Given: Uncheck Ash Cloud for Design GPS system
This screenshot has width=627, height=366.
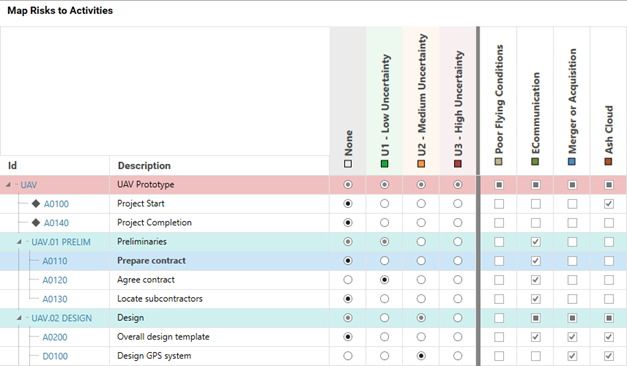Looking at the screenshot, I should 609,356.
